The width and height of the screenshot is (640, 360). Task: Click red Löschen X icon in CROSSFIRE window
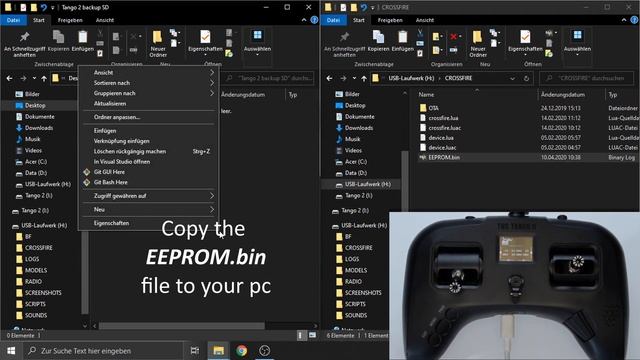point(453,37)
